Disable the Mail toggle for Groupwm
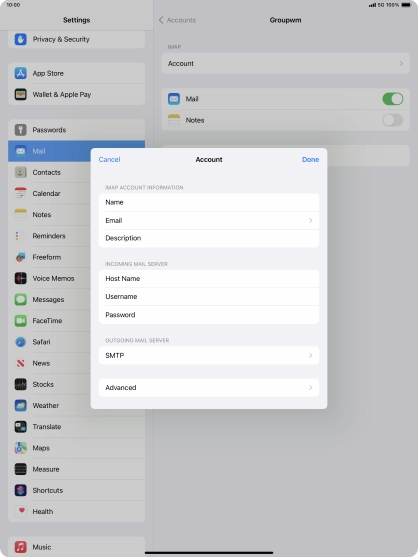 coord(392,99)
